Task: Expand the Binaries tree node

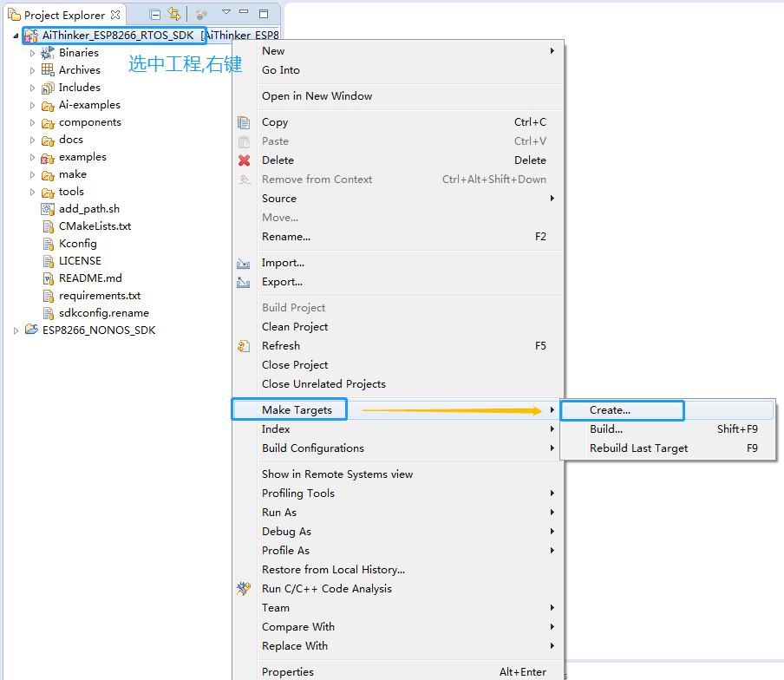Action: [x=32, y=53]
